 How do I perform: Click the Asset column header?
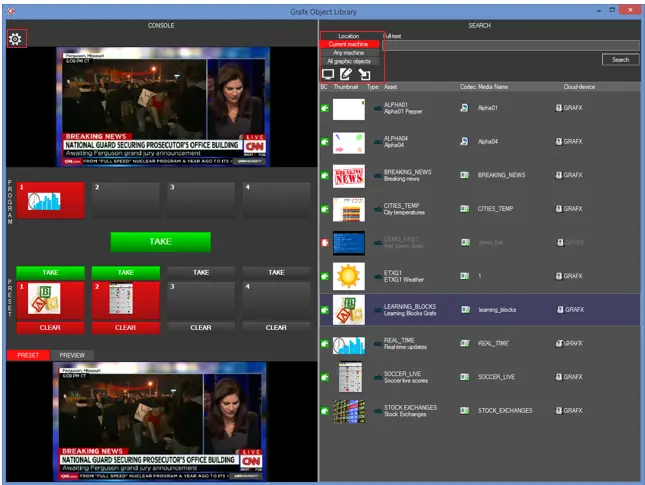pos(391,87)
